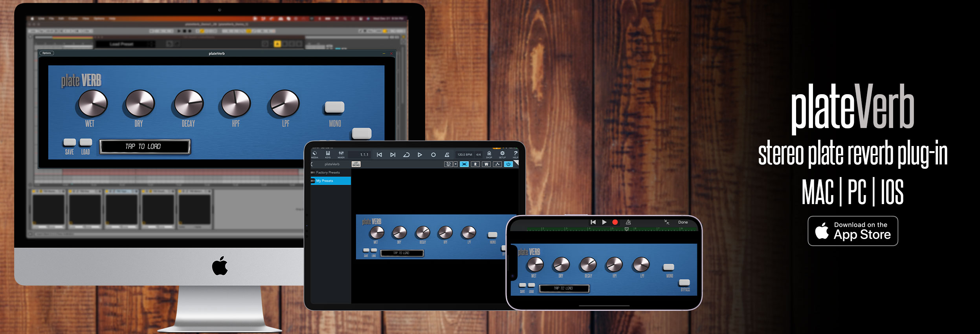Image resolution: width=980 pixels, height=334 pixels.
Task: Toggle loop cycle mode on the iPad
Action: (x=406, y=155)
